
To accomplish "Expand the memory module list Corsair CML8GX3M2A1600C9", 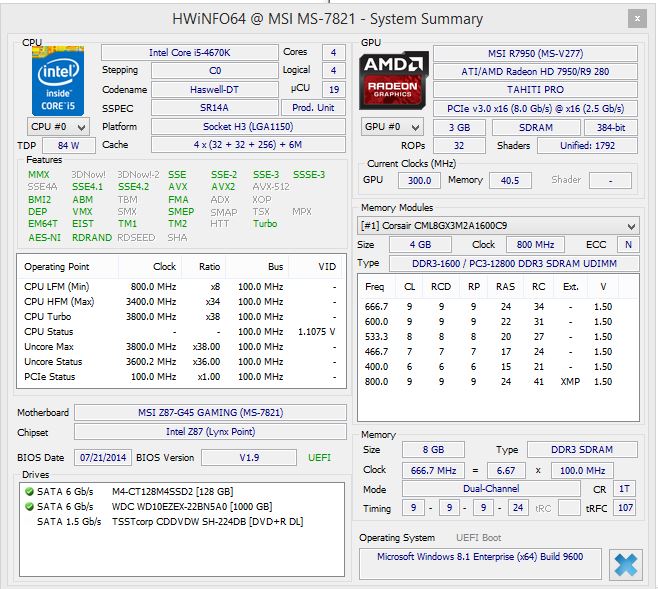I will tap(498, 226).
